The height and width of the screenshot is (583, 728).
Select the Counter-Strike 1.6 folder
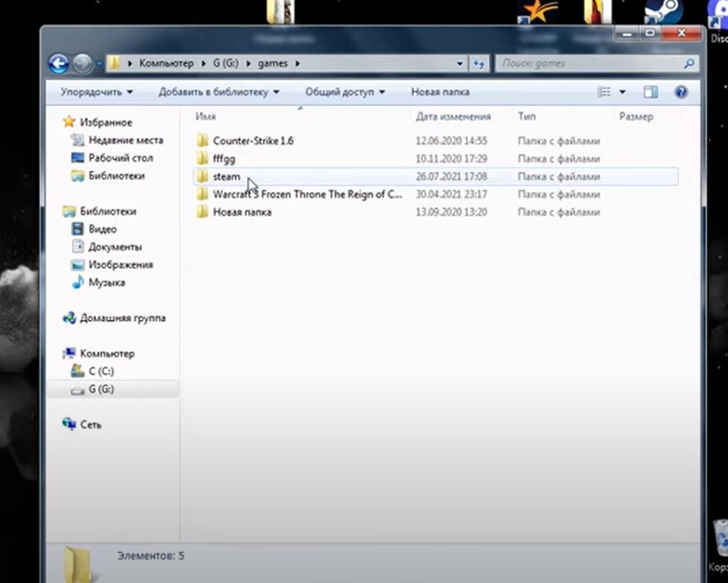(253, 141)
